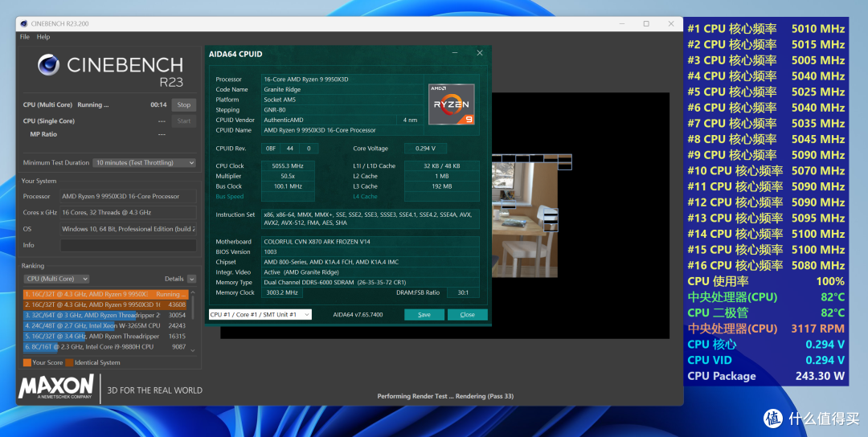Click the Cinebench Processor field in Your System
868x437 pixels.
pyautogui.click(x=128, y=196)
